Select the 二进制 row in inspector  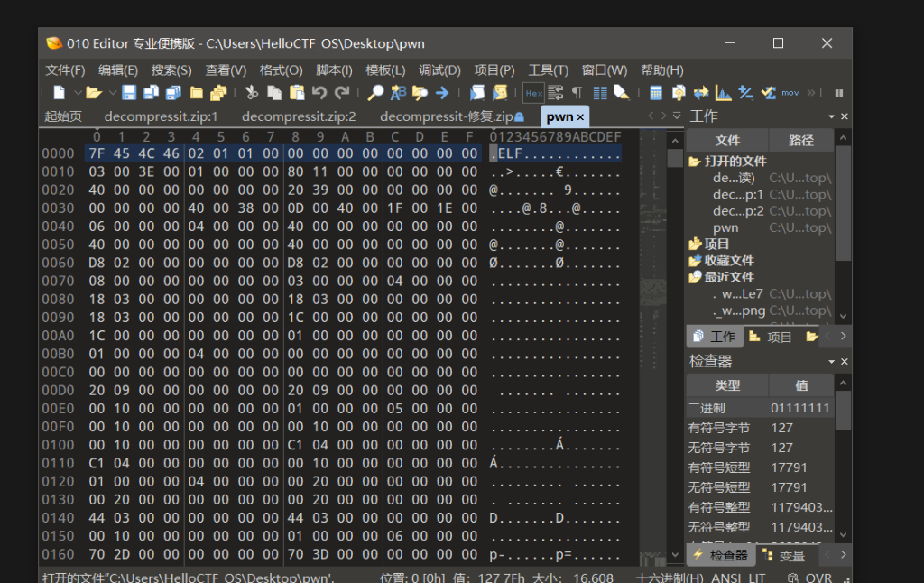(x=760, y=408)
